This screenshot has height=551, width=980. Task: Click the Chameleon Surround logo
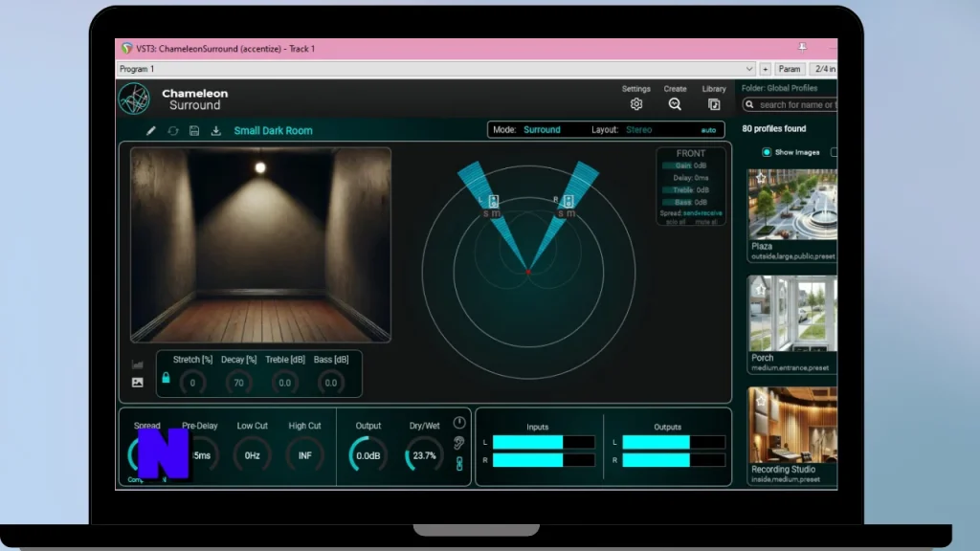(x=134, y=99)
